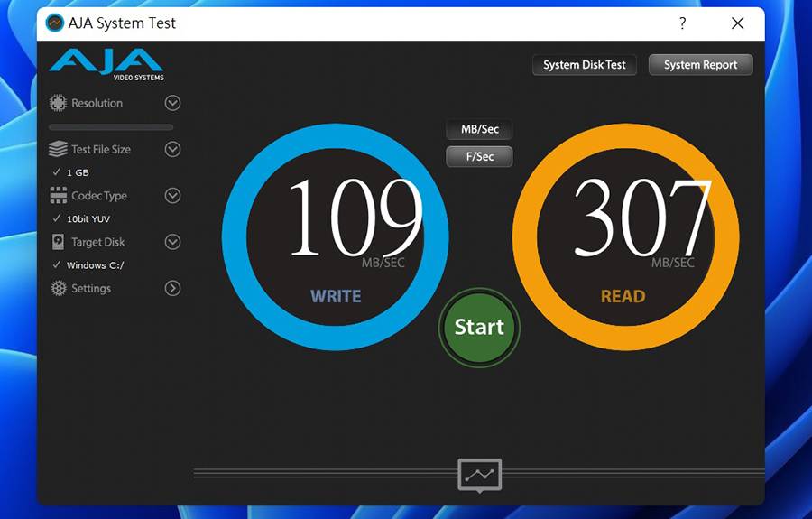Screen dimensions: 812x519
Task: Click the resolution value bar under Resolution
Action: [x=111, y=127]
